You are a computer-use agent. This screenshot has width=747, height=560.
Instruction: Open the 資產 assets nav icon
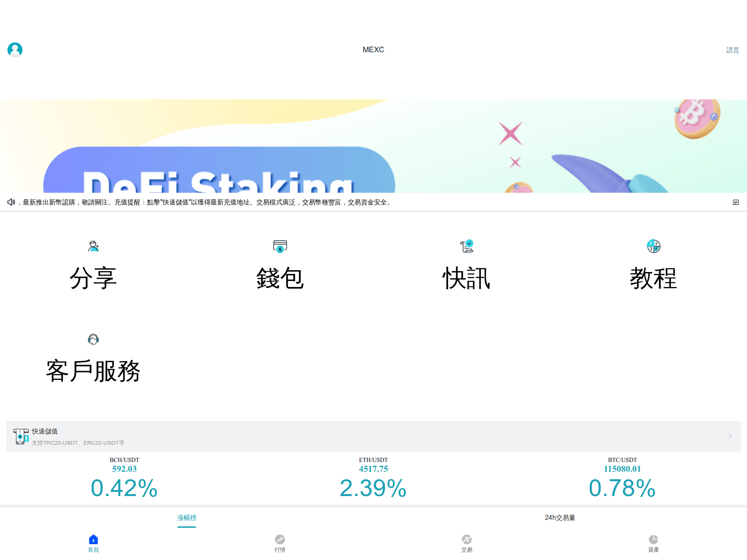pyautogui.click(x=653, y=539)
